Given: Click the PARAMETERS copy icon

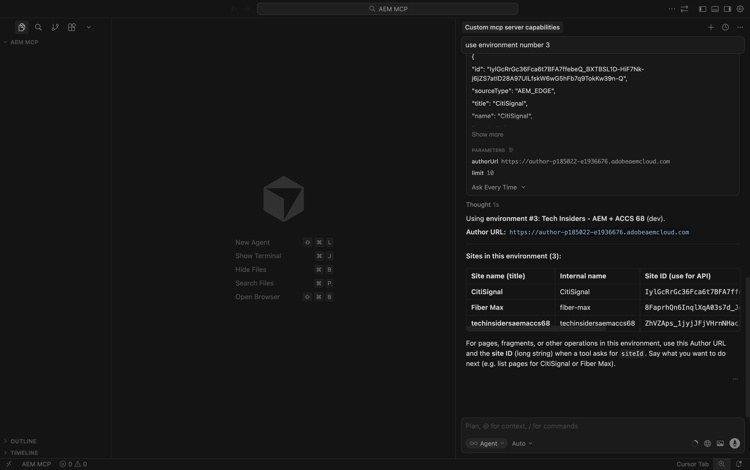Looking at the screenshot, I should 511,150.
